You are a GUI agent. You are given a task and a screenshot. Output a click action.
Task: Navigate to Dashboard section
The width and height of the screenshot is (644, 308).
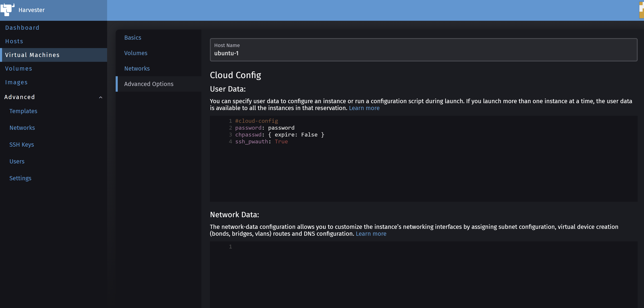22,27
